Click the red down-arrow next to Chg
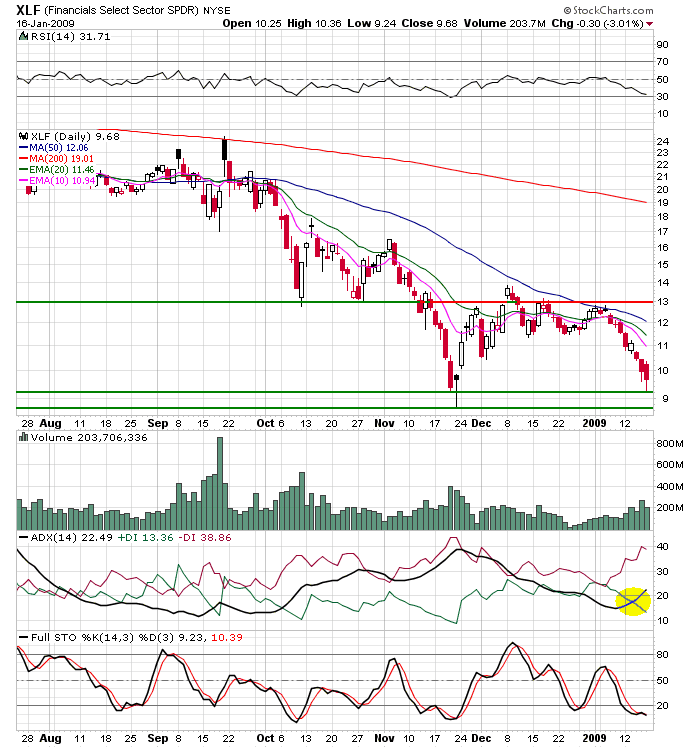 pyautogui.click(x=649, y=24)
